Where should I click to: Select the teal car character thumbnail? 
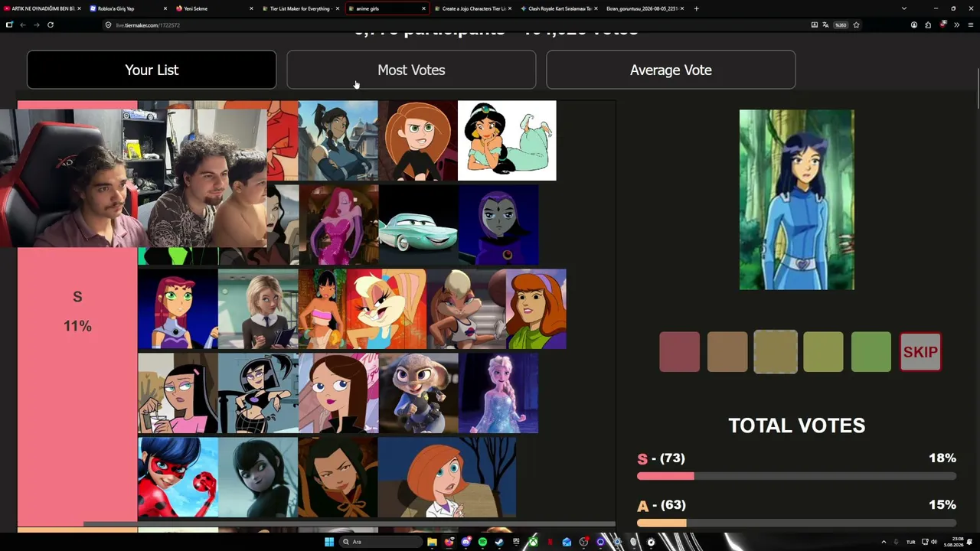tap(418, 224)
